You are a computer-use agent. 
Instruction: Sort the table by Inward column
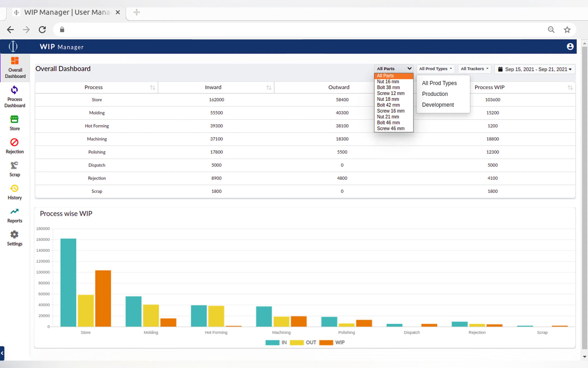click(268, 88)
